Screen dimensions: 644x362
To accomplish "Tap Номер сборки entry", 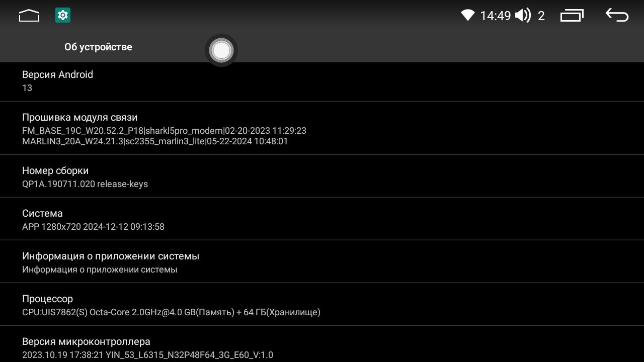I will [322, 176].
